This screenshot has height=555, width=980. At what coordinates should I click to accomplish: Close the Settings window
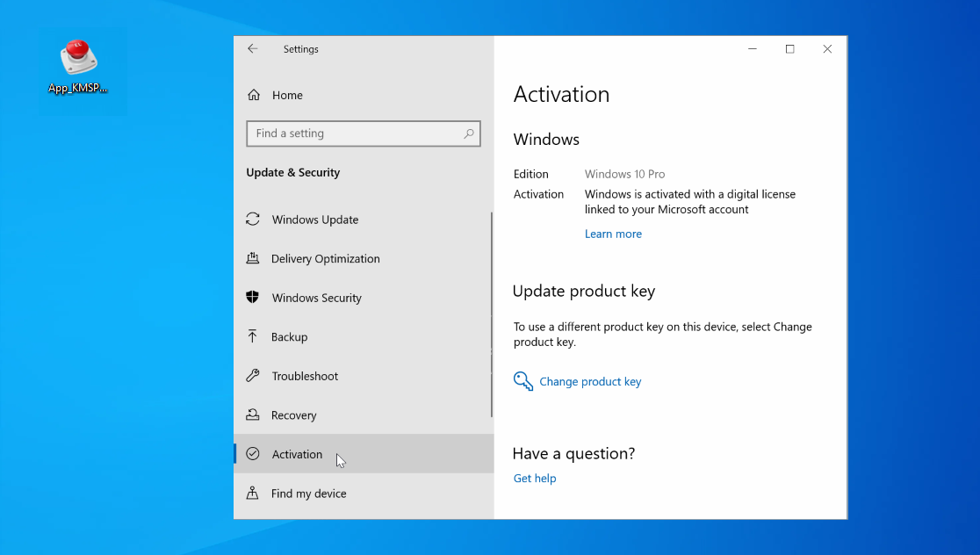[x=827, y=49]
